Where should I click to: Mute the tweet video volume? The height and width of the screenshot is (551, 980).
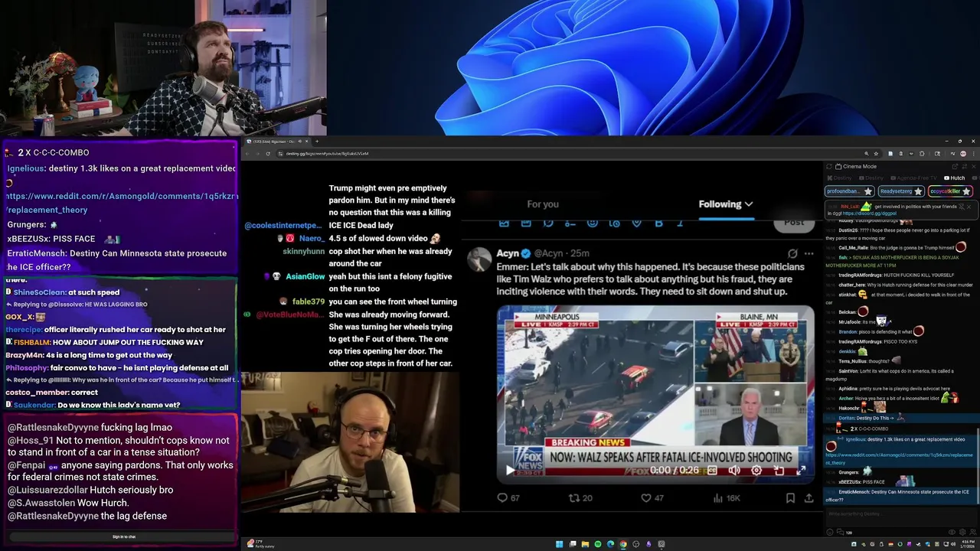(x=735, y=470)
